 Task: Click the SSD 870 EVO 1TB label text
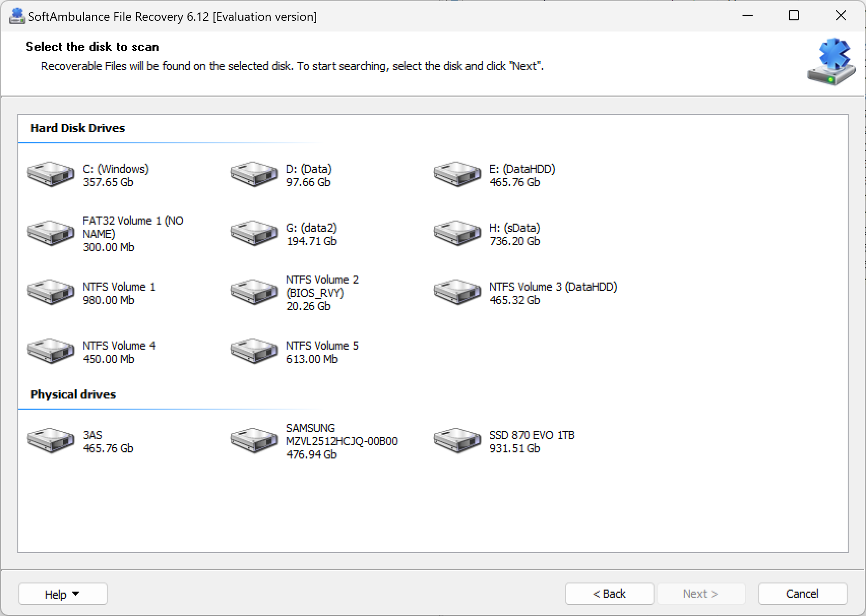click(532, 435)
